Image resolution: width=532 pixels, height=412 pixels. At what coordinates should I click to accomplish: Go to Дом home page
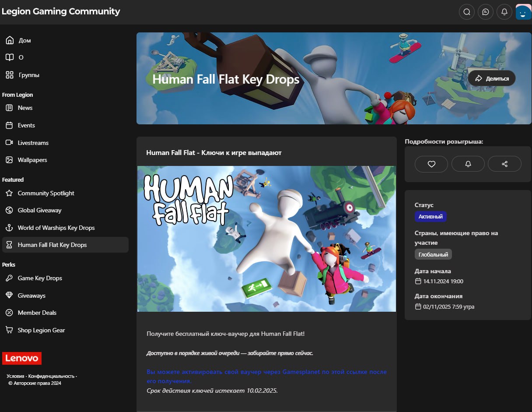pyautogui.click(x=24, y=40)
